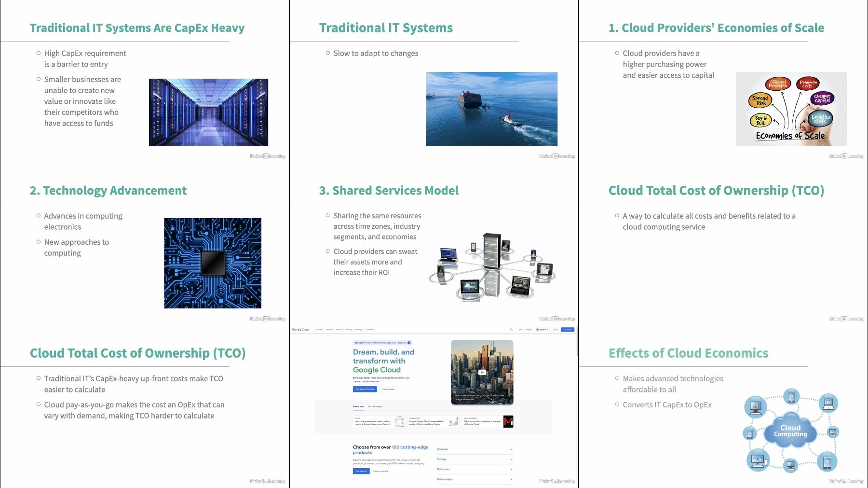The height and width of the screenshot is (488, 868).
Task: Click '1. Cloud Providers' Economies of Scale' title
Action: 716,28
